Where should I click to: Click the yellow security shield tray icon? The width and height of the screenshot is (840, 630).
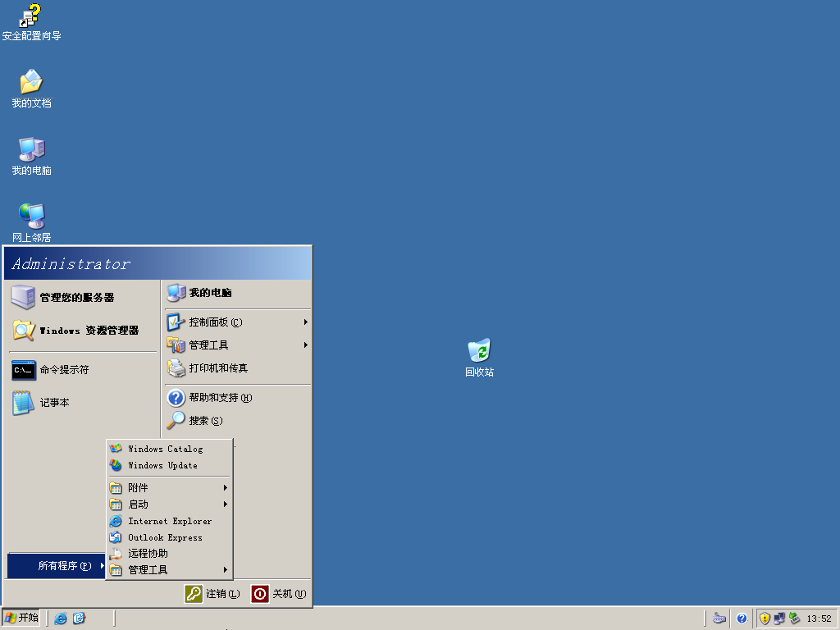coord(765,619)
